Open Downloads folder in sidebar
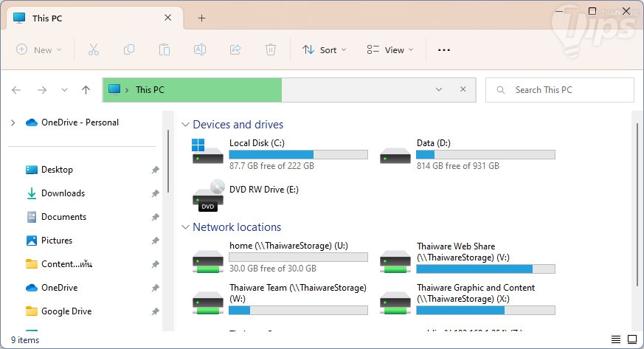The image size is (644, 349). [63, 193]
